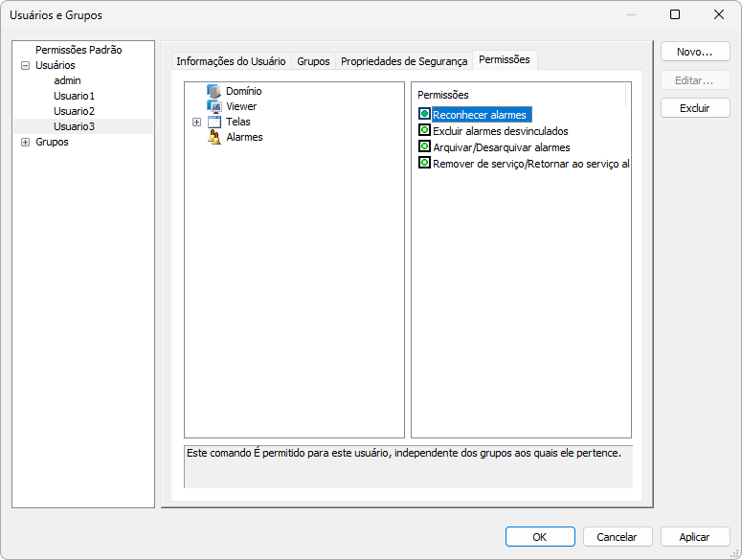
Task: Click the Aplicar button
Action: pos(695,537)
